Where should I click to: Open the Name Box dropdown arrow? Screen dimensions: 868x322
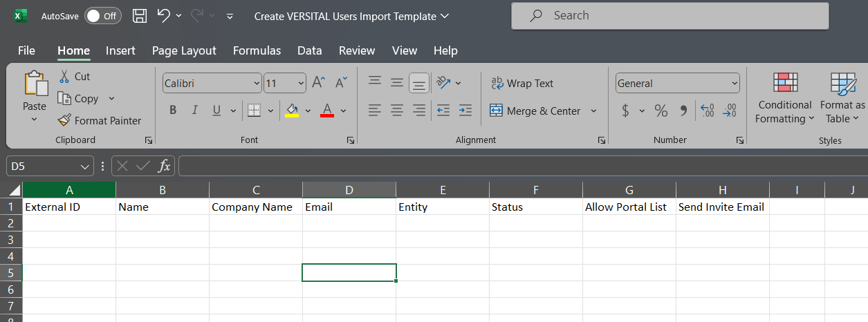pyautogui.click(x=85, y=167)
